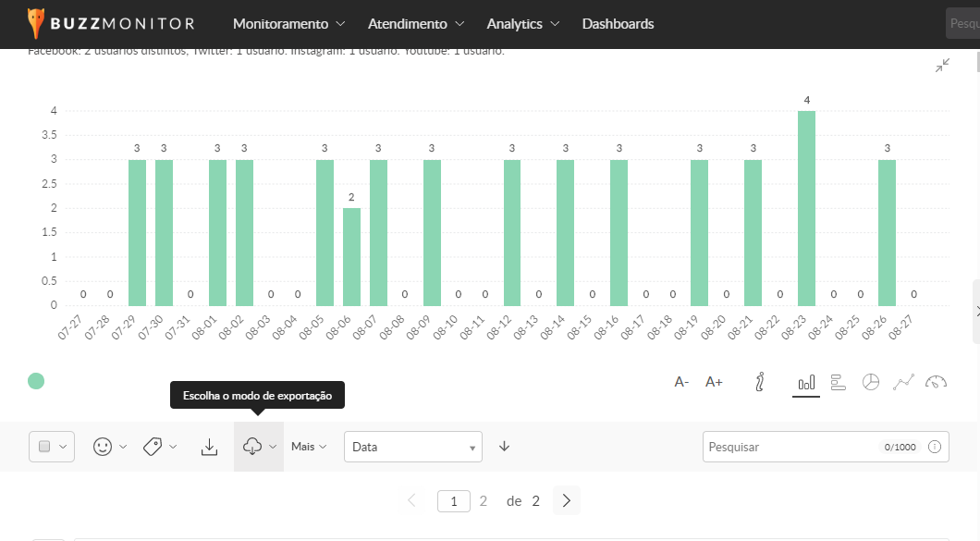This screenshot has height=541, width=980.
Task: Collapse the chart with minimize arrows icon
Action: (942, 66)
